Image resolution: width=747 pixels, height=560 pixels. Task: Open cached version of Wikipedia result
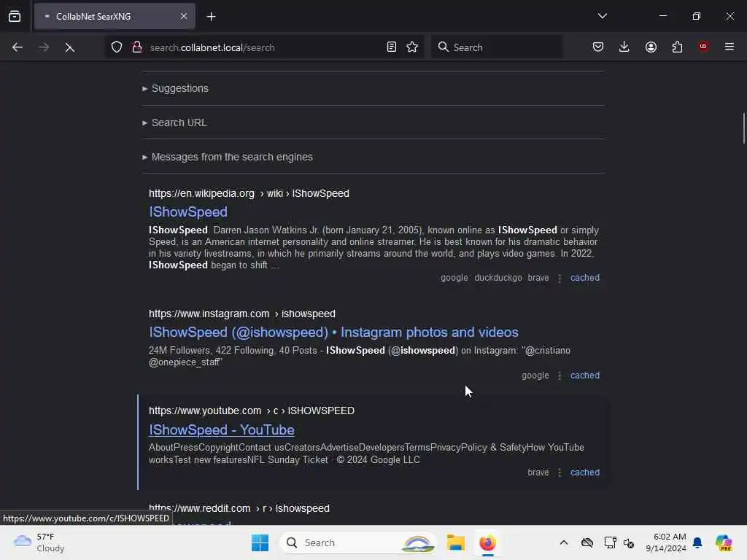click(585, 278)
